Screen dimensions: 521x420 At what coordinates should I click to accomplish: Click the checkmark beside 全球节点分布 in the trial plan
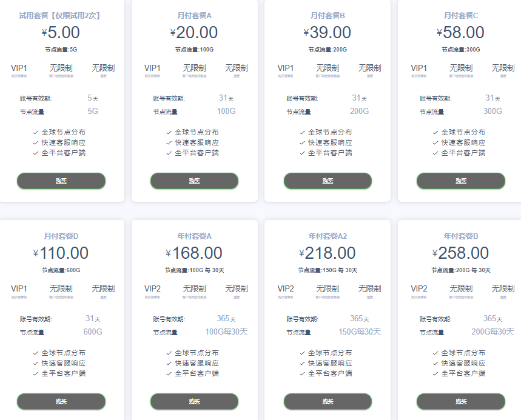36,132
